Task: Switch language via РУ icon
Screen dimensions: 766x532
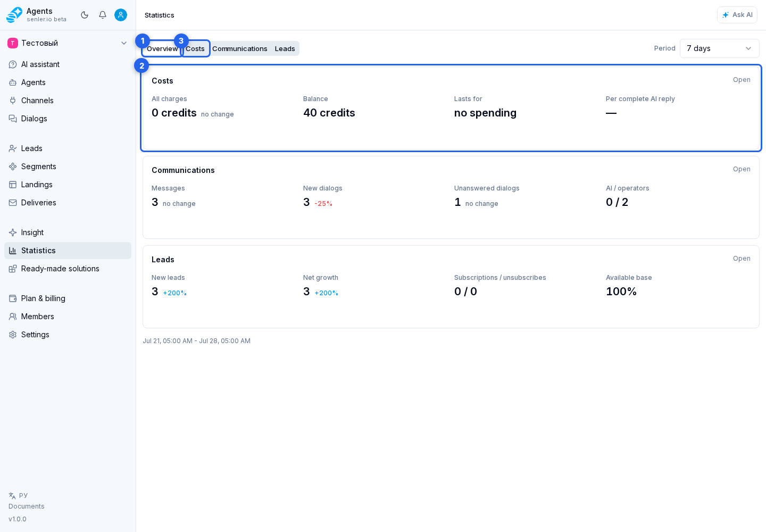Action: click(x=18, y=495)
